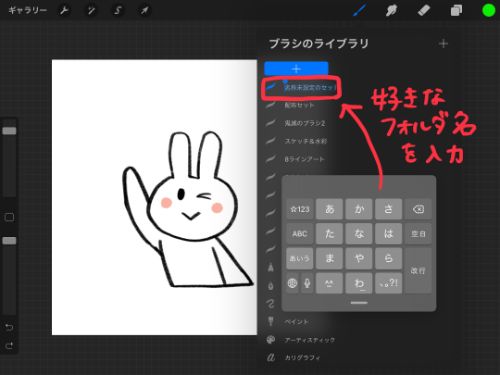Tap the わ key on keyboard
This screenshot has width=500, height=375.
pos(359,283)
